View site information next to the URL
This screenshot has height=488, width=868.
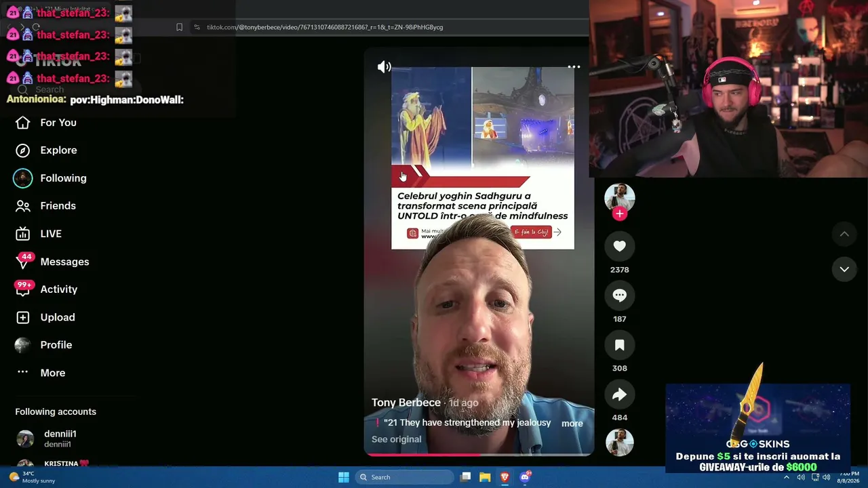(197, 27)
